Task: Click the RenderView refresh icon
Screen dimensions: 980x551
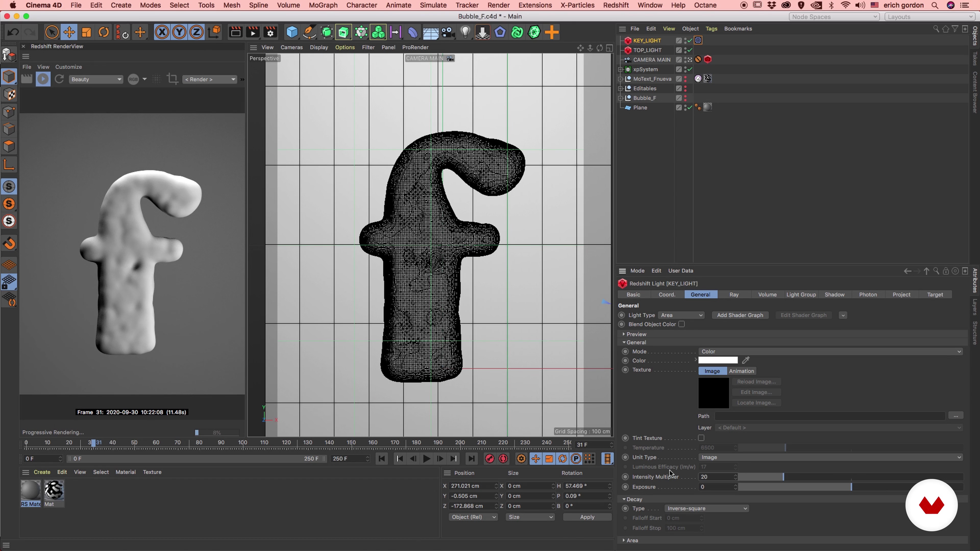Action: click(x=59, y=79)
